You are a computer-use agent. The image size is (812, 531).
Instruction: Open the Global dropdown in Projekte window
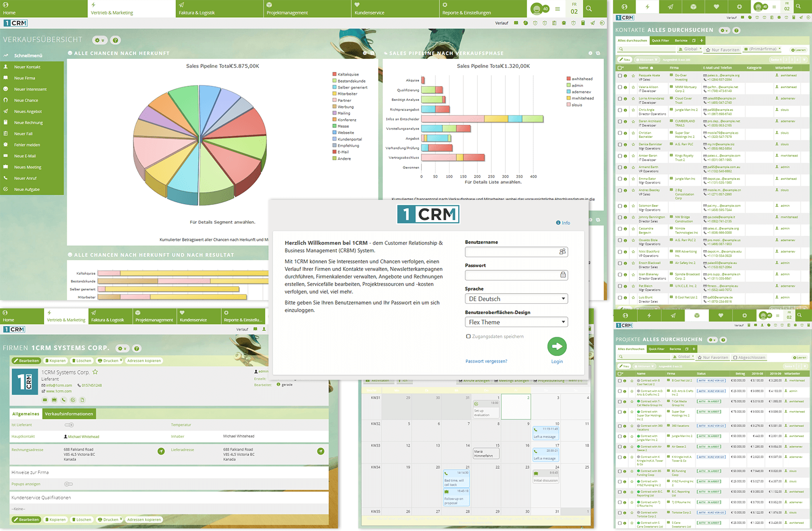(x=683, y=357)
